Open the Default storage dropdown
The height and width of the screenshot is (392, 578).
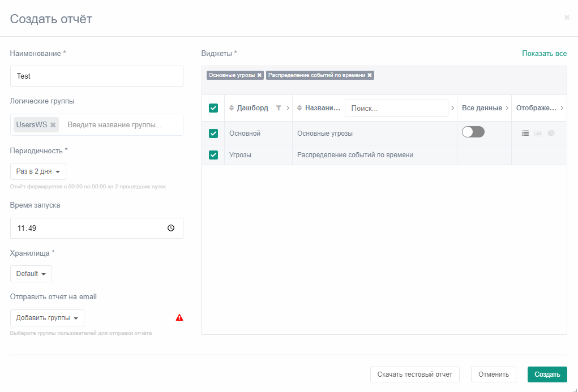(31, 274)
